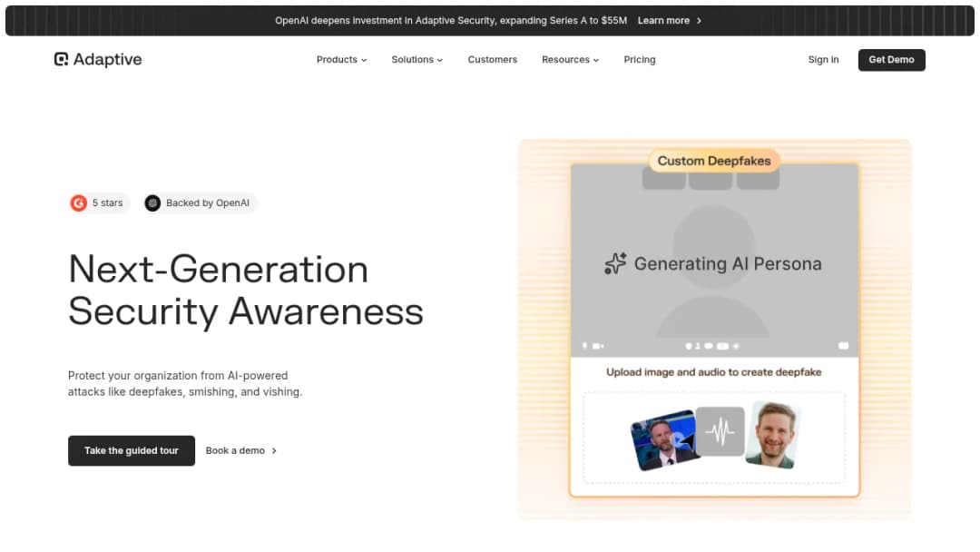Open the Pricing page
Image resolution: width=980 pixels, height=552 pixels.
(640, 59)
